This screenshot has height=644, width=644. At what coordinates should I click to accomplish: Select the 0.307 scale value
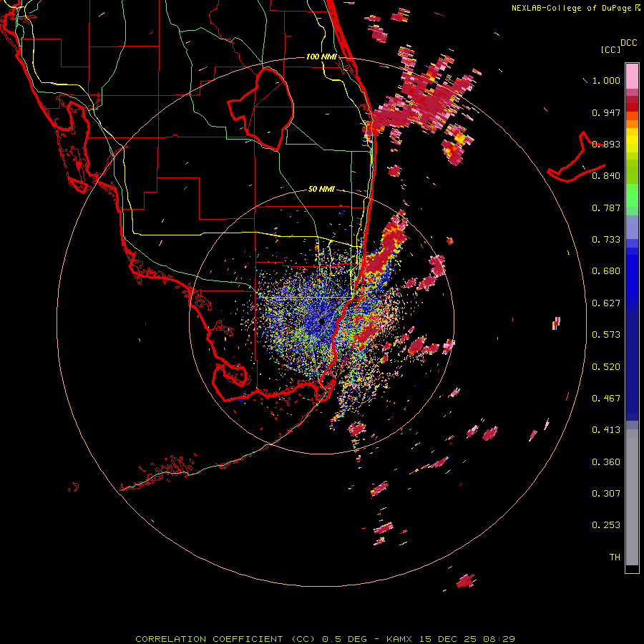[606, 494]
